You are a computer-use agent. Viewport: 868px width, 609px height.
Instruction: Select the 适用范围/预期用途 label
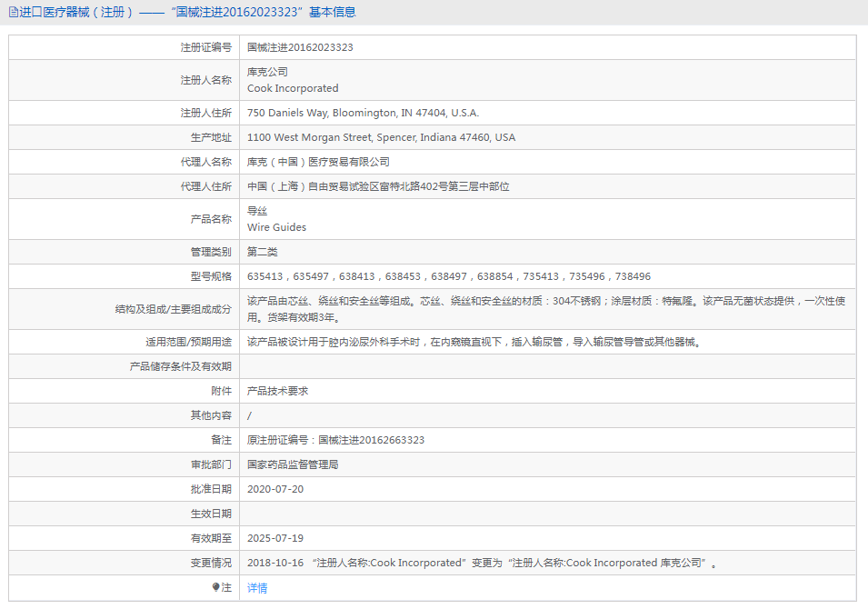point(188,342)
